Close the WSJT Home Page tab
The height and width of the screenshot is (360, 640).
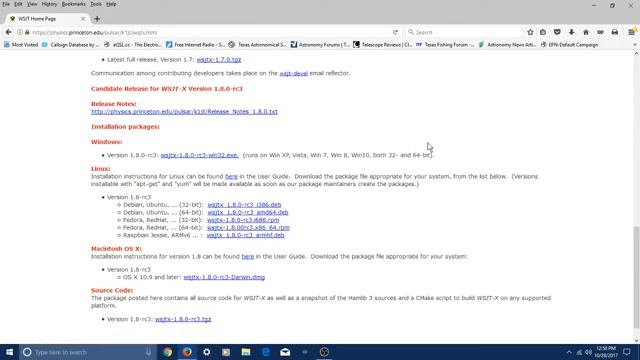pyautogui.click(x=83, y=19)
